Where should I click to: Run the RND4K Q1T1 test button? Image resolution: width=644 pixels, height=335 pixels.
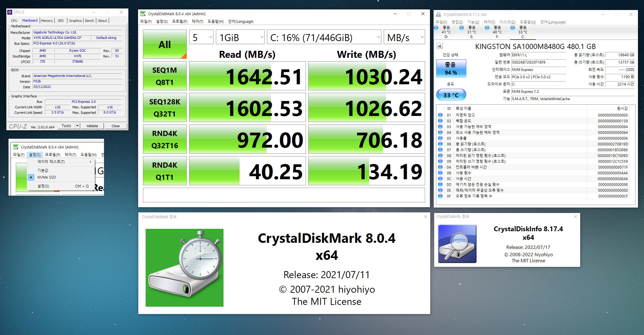pos(165,171)
